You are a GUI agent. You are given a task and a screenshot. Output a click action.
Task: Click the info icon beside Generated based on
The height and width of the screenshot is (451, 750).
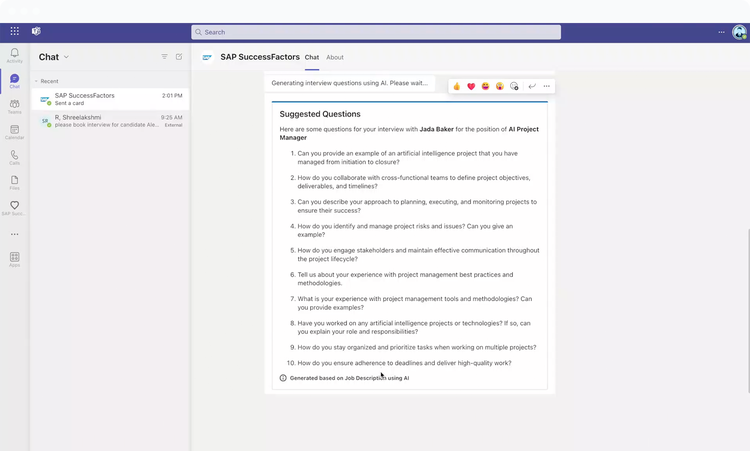click(x=283, y=378)
